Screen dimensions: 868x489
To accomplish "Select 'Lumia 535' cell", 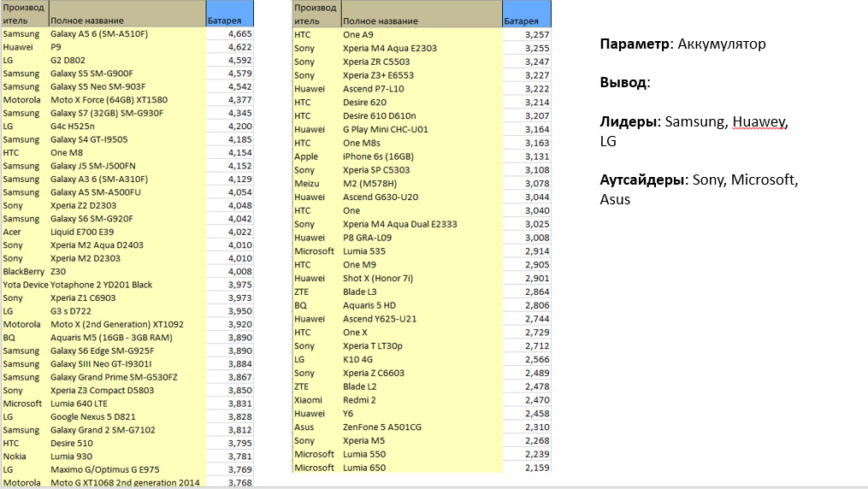I will pyautogui.click(x=422, y=251).
